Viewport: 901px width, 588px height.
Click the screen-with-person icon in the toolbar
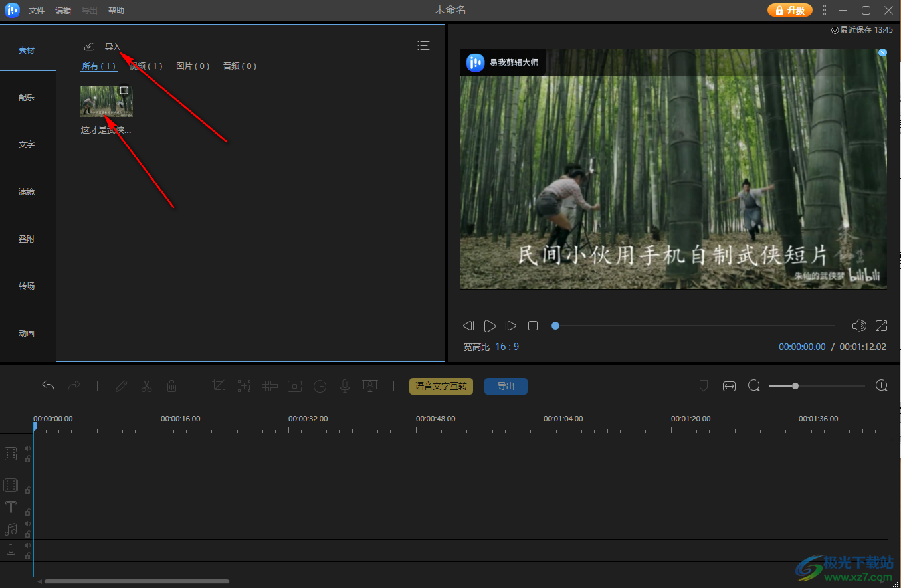click(x=370, y=386)
